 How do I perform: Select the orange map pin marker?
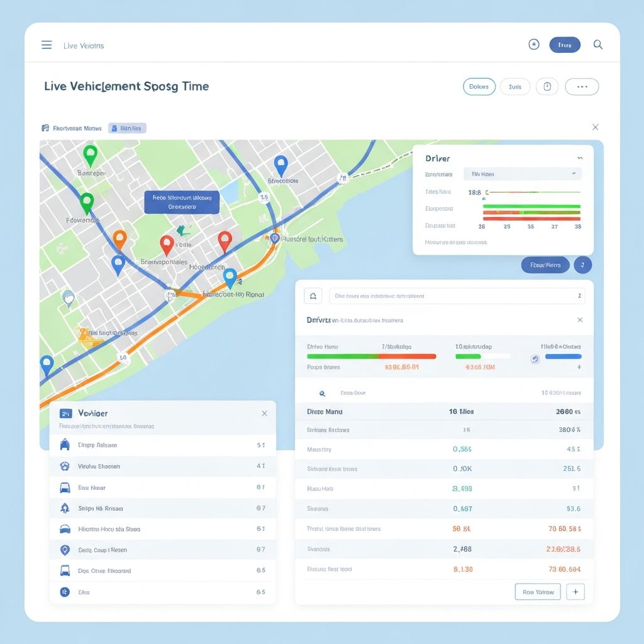[119, 239]
